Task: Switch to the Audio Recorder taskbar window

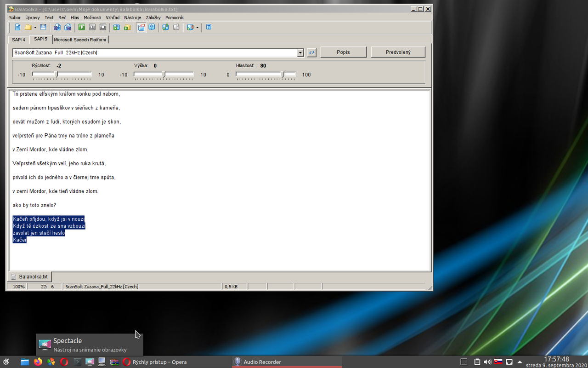Action: coord(287,362)
